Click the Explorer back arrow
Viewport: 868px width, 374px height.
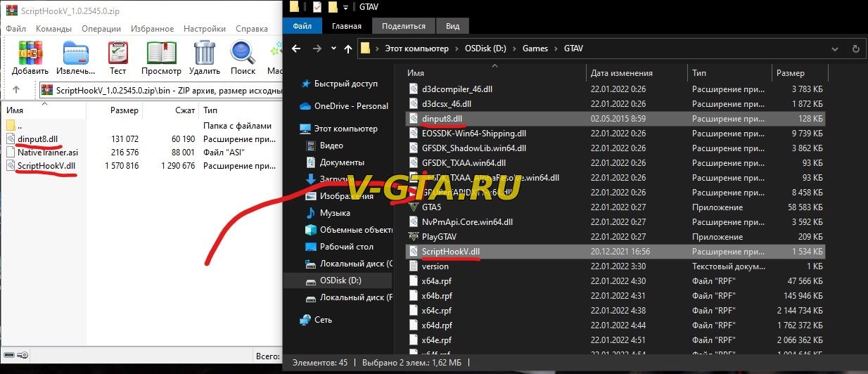(x=296, y=49)
